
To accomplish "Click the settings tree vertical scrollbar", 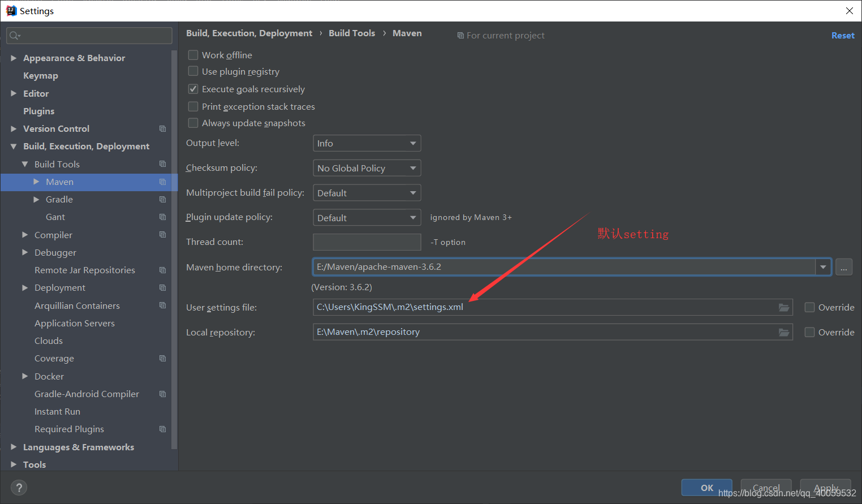I will coord(174,249).
